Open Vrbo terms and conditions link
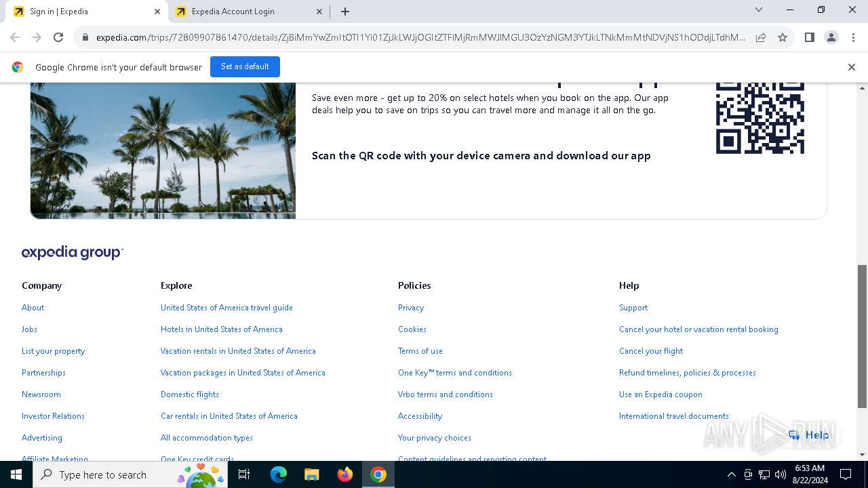Screen dimensions: 868x488 pyautogui.click(x=446, y=394)
